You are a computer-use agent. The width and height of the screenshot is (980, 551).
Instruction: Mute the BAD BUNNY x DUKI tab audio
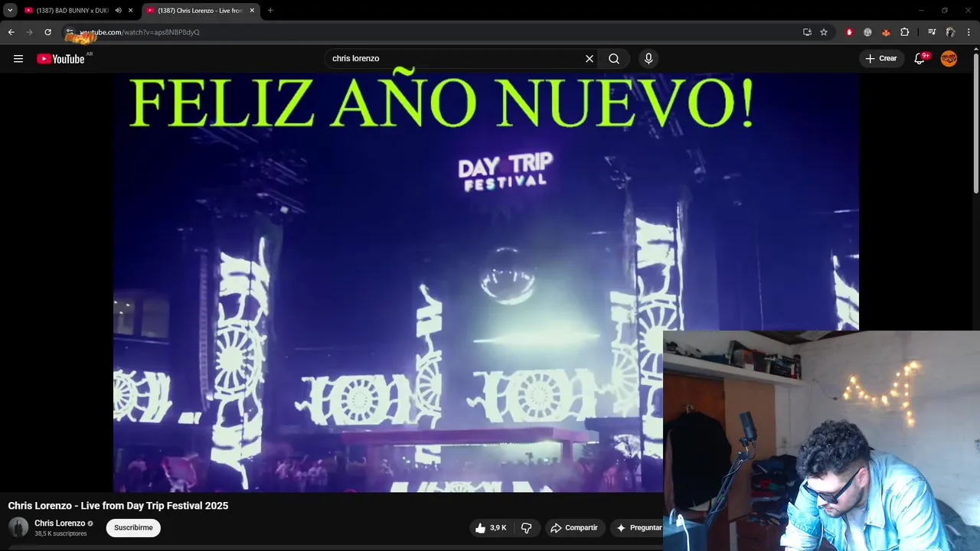coord(118,11)
